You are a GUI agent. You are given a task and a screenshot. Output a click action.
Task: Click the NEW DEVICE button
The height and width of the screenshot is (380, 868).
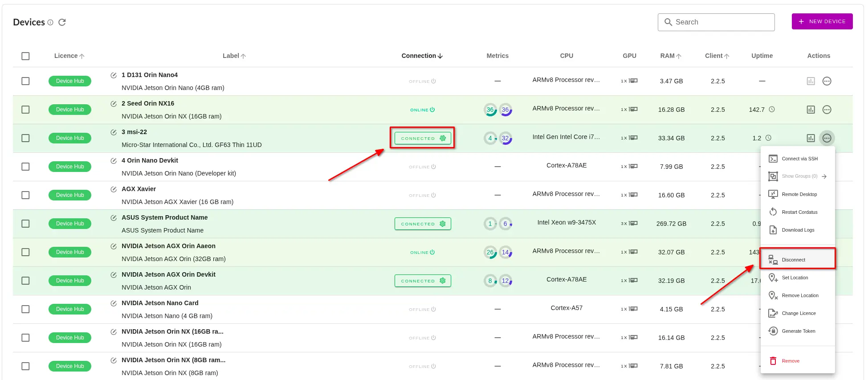822,21
